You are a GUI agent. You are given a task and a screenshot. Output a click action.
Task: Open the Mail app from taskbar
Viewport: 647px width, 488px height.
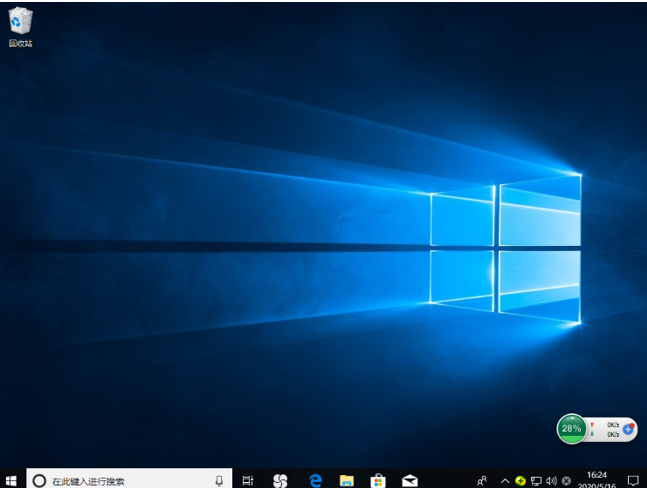point(409,481)
